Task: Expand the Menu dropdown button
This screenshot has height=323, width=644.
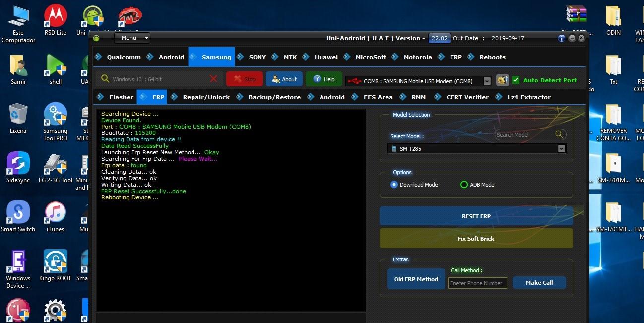Action: [x=132, y=38]
